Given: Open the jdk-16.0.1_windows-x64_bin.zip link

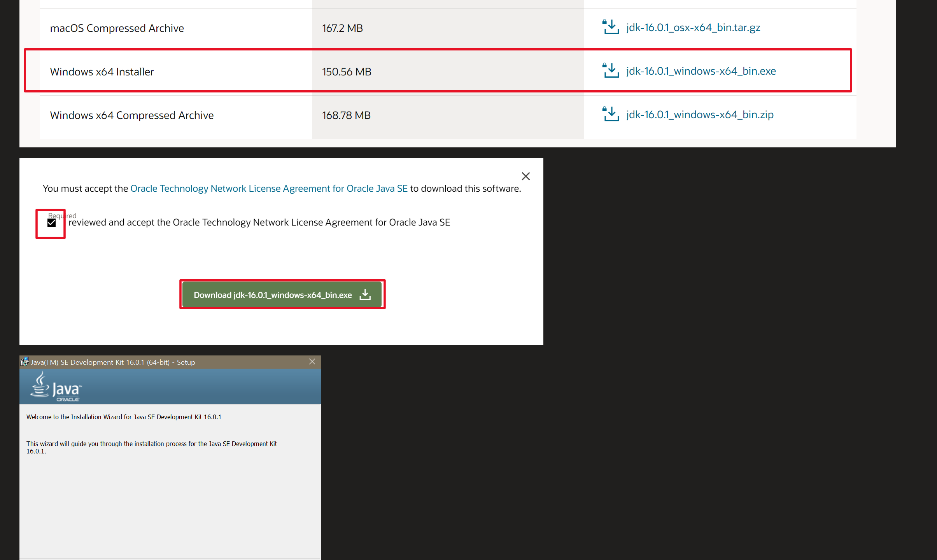Looking at the screenshot, I should [699, 115].
